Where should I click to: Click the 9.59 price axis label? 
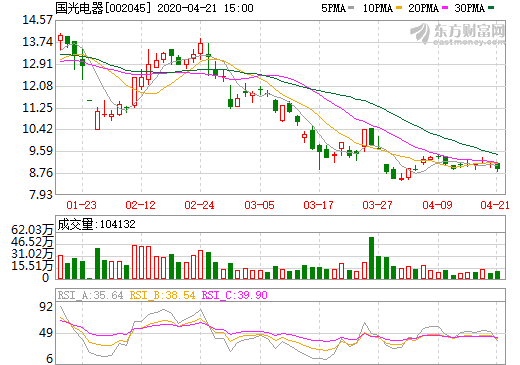click(41, 151)
